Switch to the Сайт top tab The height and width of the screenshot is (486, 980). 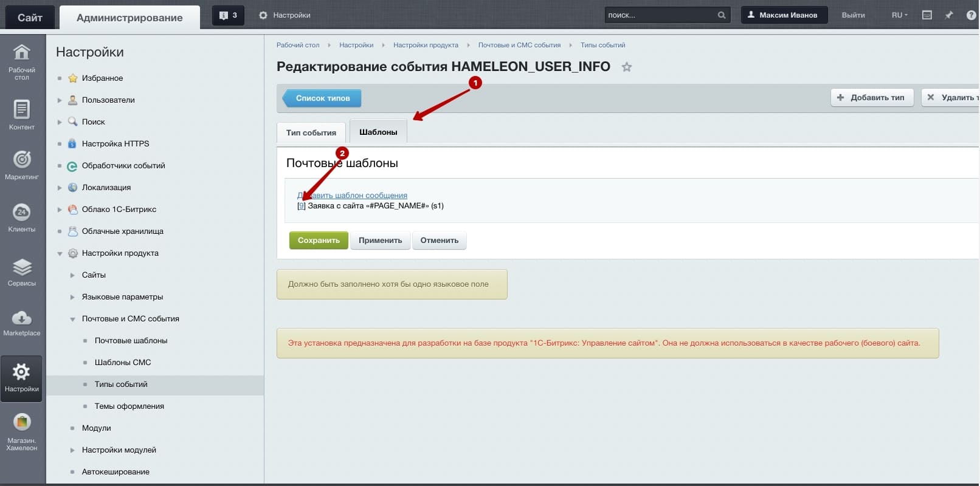30,18
